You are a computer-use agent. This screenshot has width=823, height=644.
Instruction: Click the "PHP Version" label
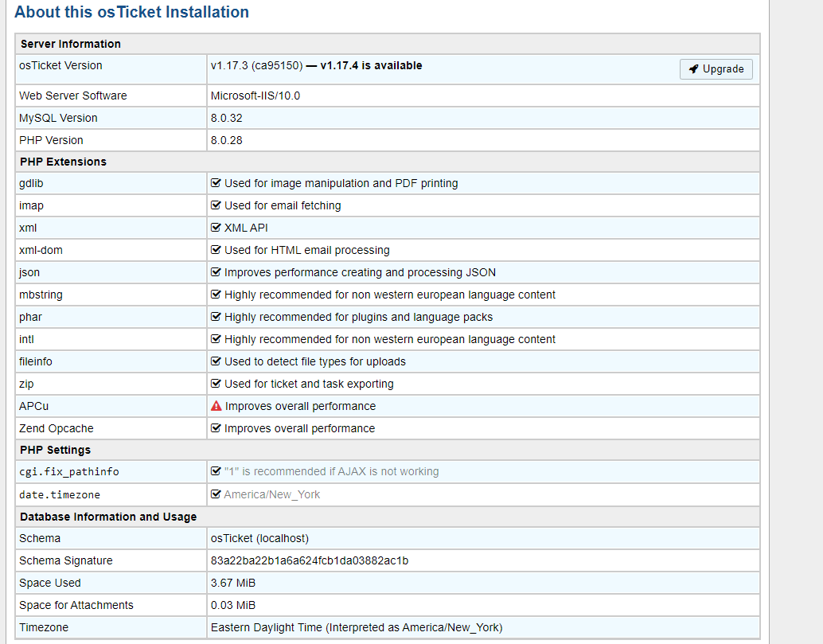coord(52,140)
